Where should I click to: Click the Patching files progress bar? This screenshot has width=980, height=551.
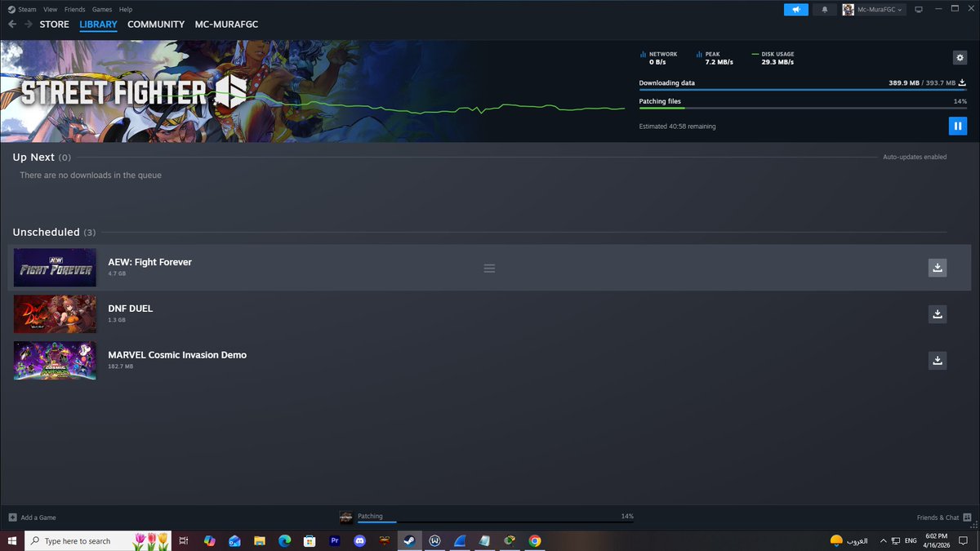[x=803, y=108]
